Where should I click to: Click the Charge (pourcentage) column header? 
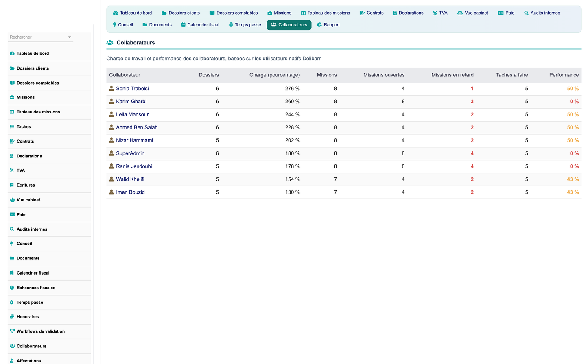pos(275,75)
